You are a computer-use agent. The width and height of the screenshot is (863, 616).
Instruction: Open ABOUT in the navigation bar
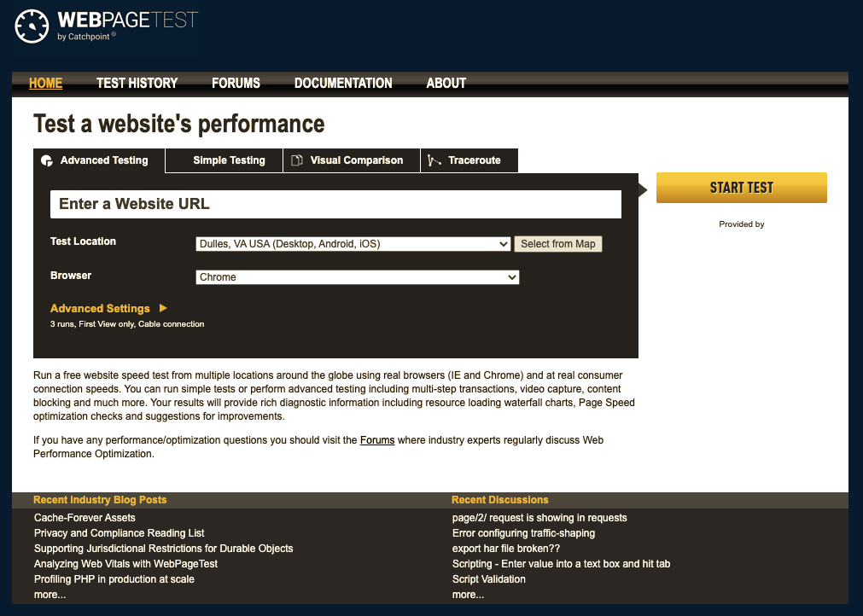click(446, 83)
